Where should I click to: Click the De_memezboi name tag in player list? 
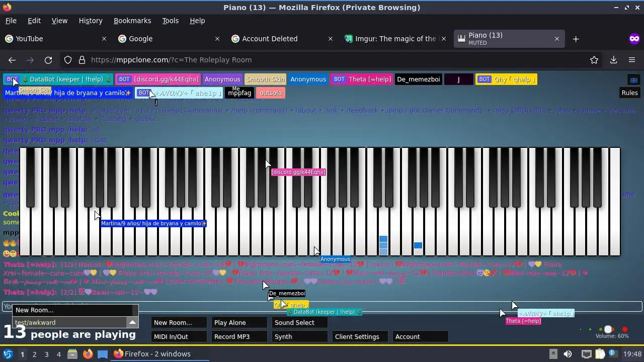tap(418, 79)
